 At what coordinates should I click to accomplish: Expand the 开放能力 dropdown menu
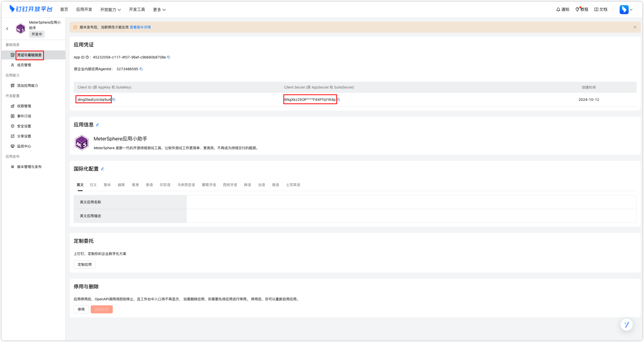pyautogui.click(x=110, y=10)
